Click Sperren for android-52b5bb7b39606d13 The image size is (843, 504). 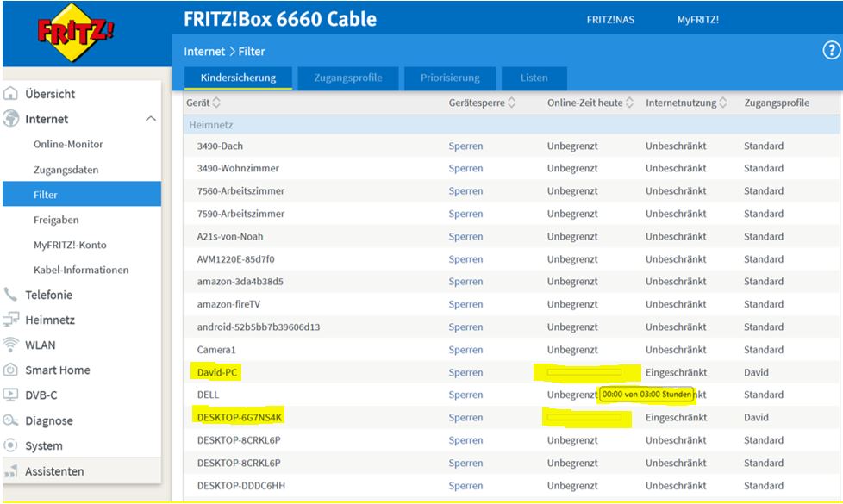click(x=465, y=327)
